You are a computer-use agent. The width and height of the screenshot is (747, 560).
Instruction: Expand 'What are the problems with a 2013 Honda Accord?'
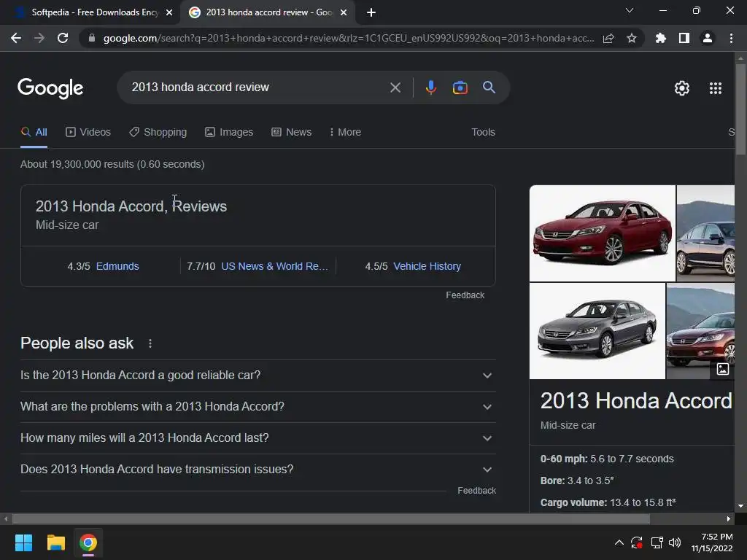[x=258, y=407]
